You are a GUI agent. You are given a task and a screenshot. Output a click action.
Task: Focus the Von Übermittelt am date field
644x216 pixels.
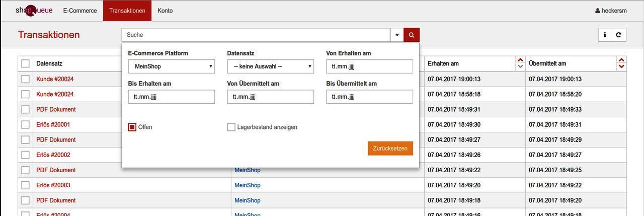point(271,97)
